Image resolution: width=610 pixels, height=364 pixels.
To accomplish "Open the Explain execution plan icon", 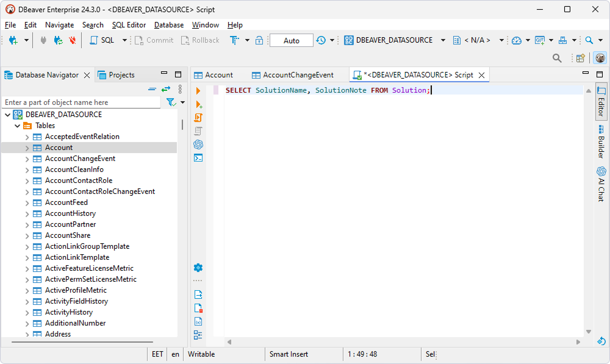I will (x=198, y=130).
